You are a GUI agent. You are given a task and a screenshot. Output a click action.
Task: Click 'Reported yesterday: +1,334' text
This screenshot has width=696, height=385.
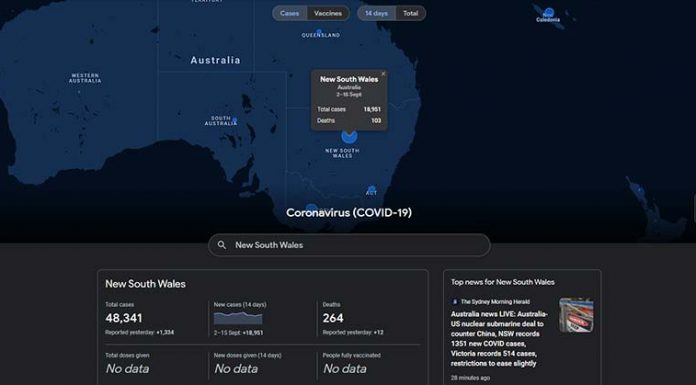pyautogui.click(x=139, y=332)
